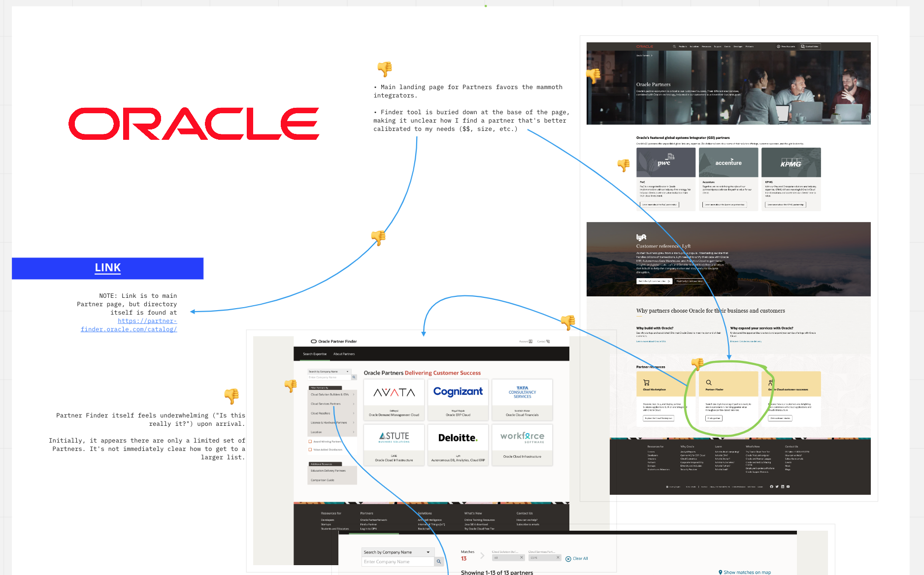Click the small red Oracle logo in the navigation bar
Image resolution: width=924 pixels, height=575 pixels.
pos(644,46)
